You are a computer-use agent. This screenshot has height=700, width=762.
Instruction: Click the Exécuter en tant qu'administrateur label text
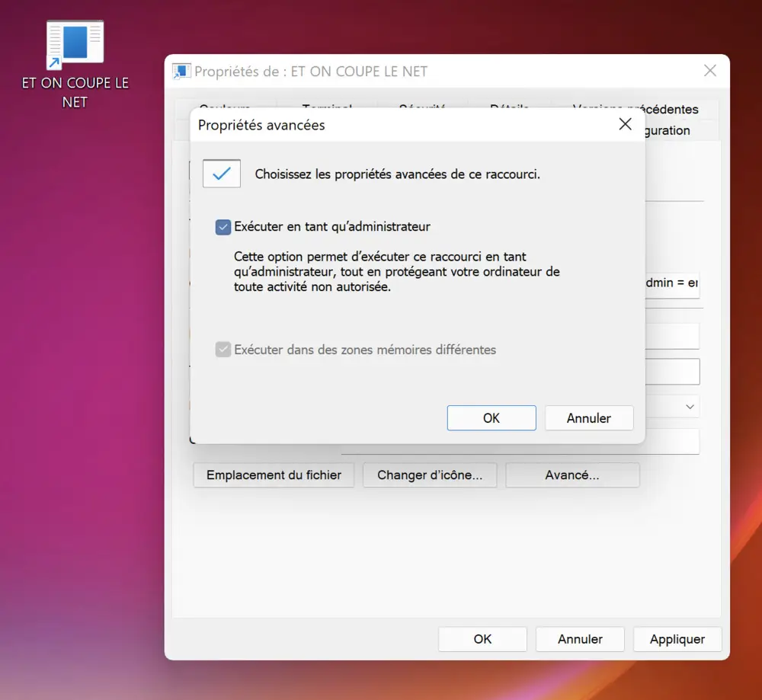(x=332, y=227)
